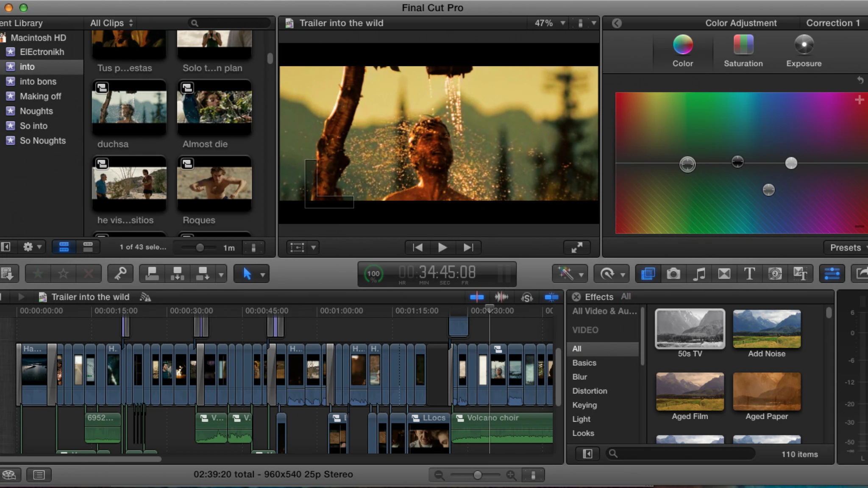Image resolution: width=868 pixels, height=488 pixels.
Task: Click the audio waveform display icon
Action: 501,297
